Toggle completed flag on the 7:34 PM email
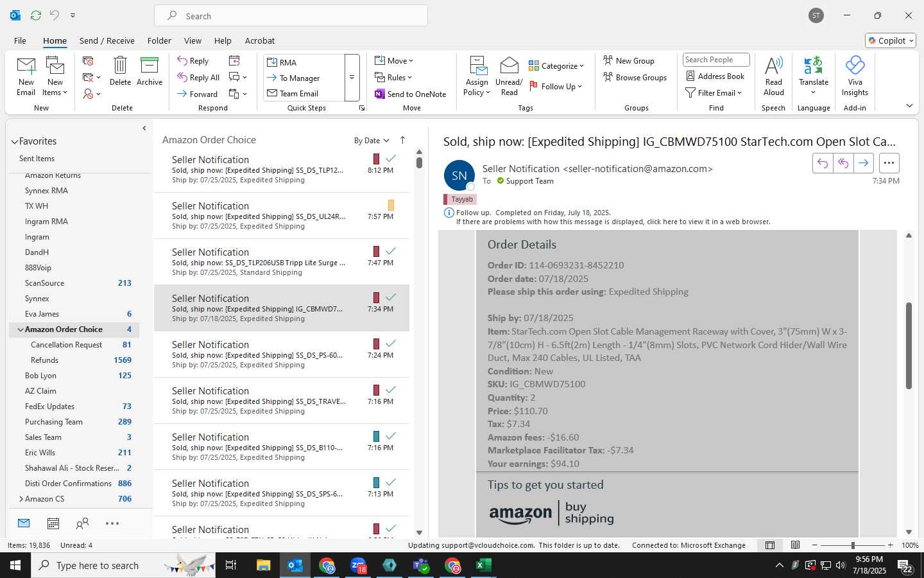Screen dimensions: 924x578 391,297
